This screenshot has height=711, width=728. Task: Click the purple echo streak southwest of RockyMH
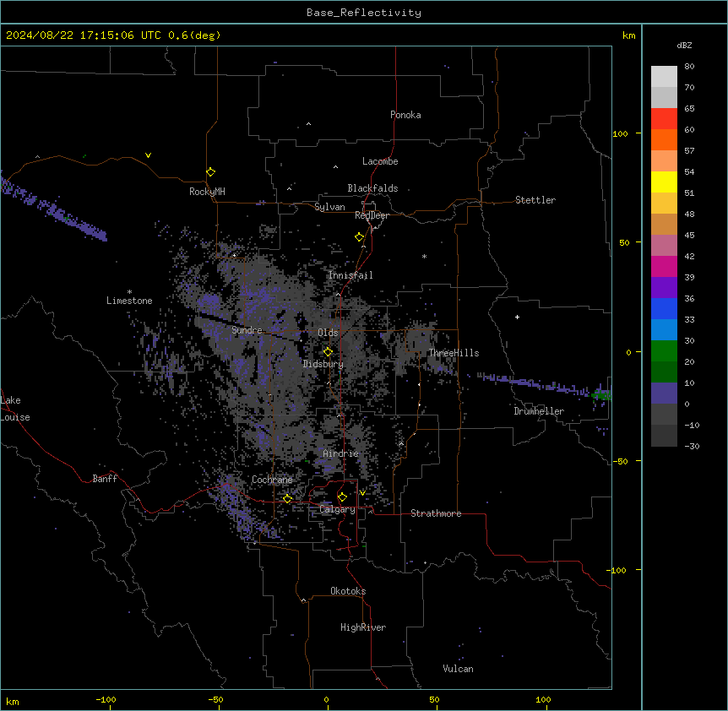(53, 209)
